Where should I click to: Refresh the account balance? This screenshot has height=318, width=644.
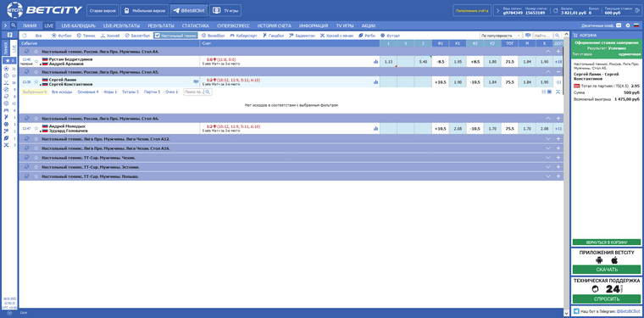pos(555,11)
